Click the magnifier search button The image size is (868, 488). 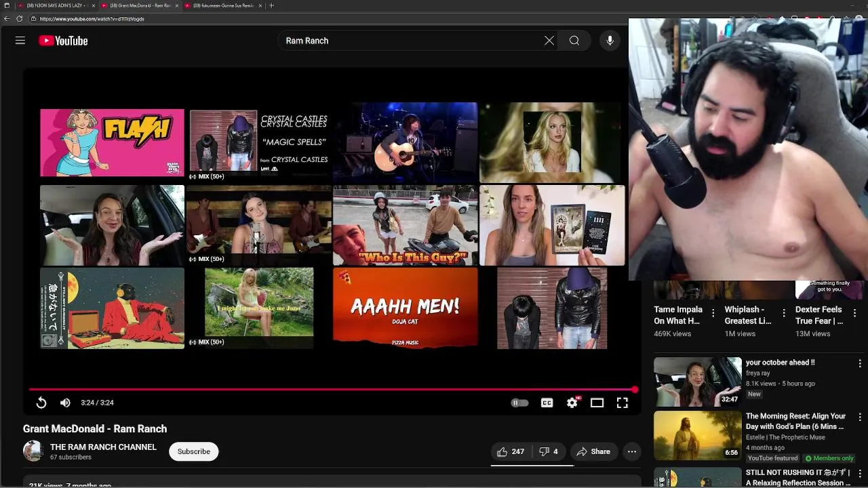click(574, 41)
